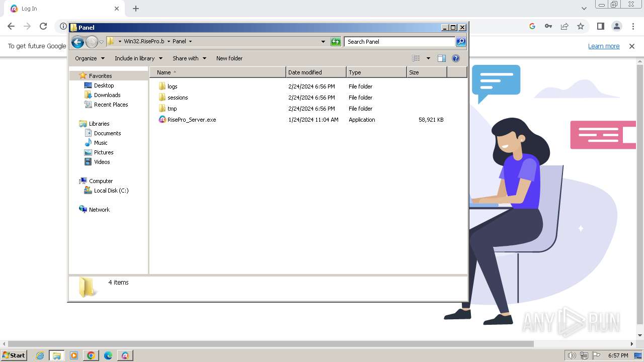Open Include in library menu
The image size is (644, 362).
click(138, 58)
